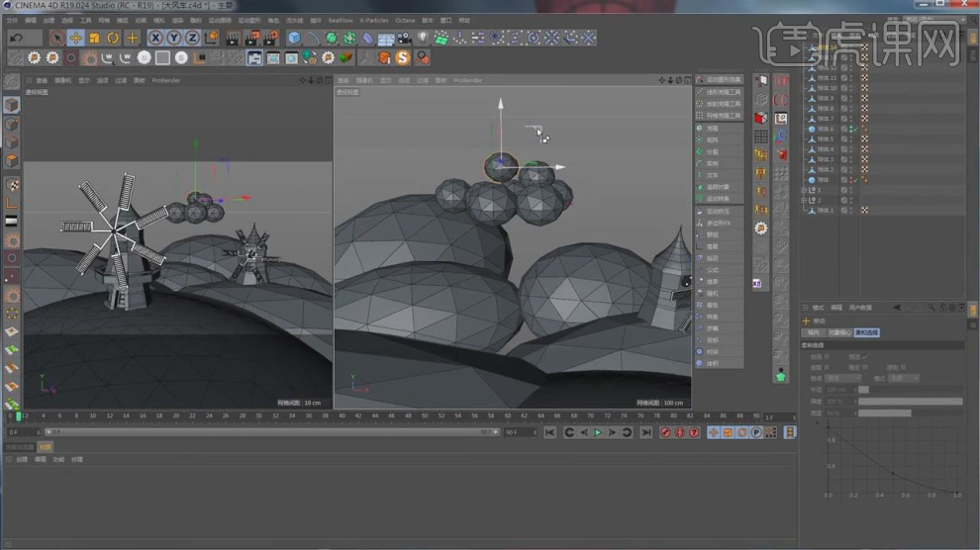This screenshot has width=980, height=550.
Task: Click the 对象轴心 tab button
Action: tap(839, 332)
